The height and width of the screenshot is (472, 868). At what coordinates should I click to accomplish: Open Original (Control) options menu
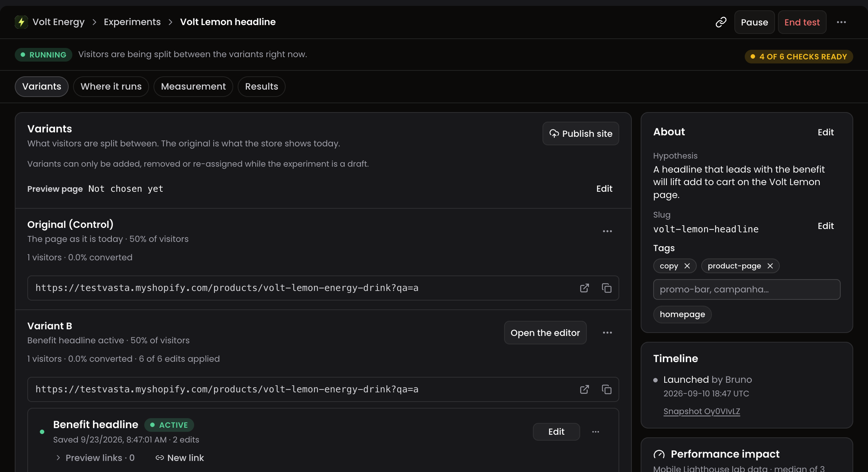[607, 231]
